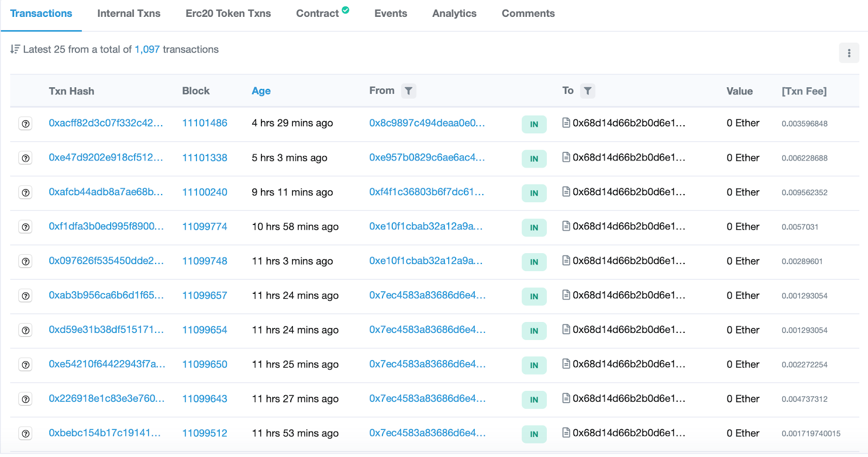Viewport: 868px width, 457px height.
Task: Open preview icon for 0xe47d9202e918cf512 row
Action: click(25, 158)
